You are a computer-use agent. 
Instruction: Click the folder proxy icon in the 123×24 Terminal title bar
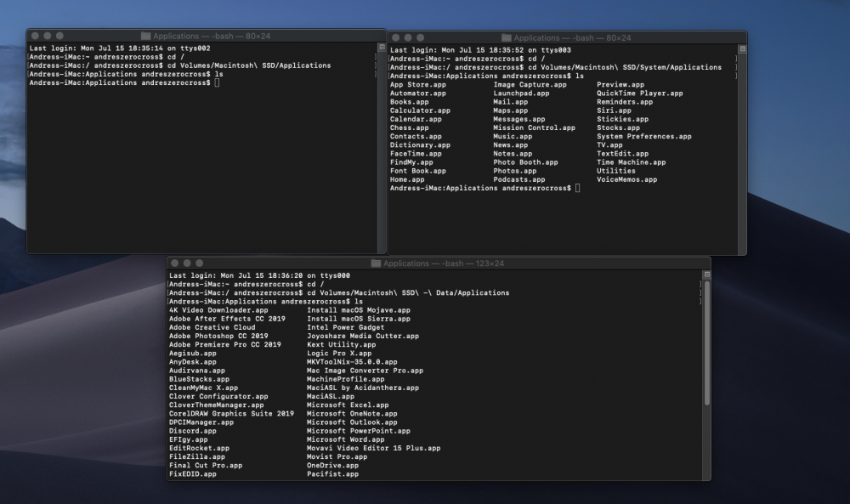[376, 263]
